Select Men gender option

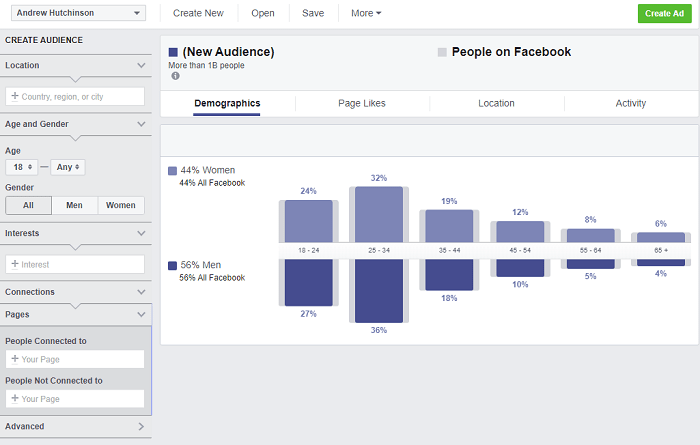point(75,205)
